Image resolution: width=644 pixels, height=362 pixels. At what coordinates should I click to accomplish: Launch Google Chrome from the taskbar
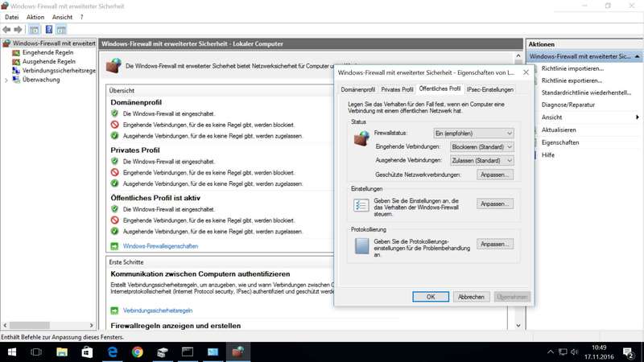(x=138, y=352)
